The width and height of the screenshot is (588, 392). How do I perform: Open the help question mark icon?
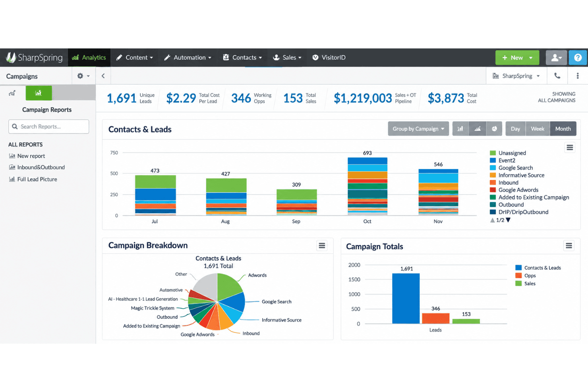578,58
